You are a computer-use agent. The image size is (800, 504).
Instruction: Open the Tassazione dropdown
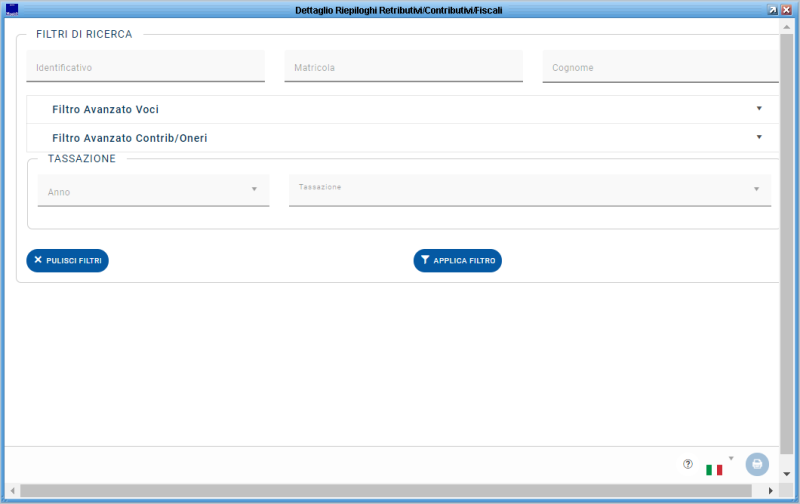530,190
